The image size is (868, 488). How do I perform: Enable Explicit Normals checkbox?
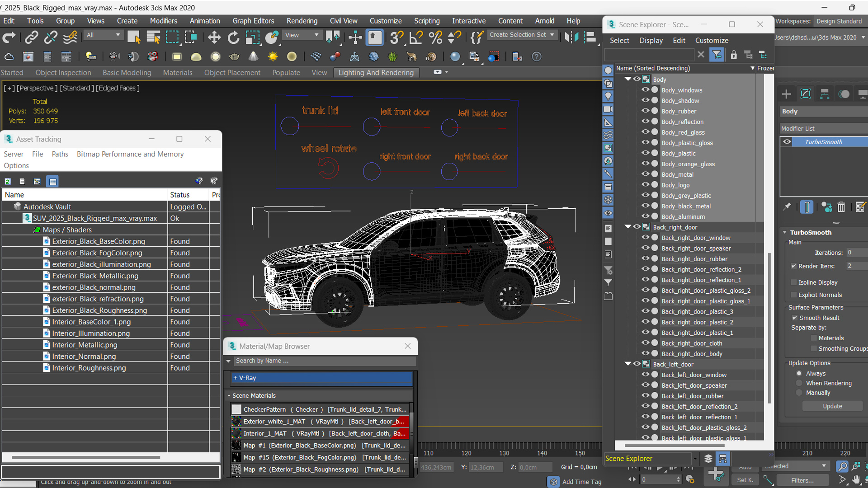[793, 295]
